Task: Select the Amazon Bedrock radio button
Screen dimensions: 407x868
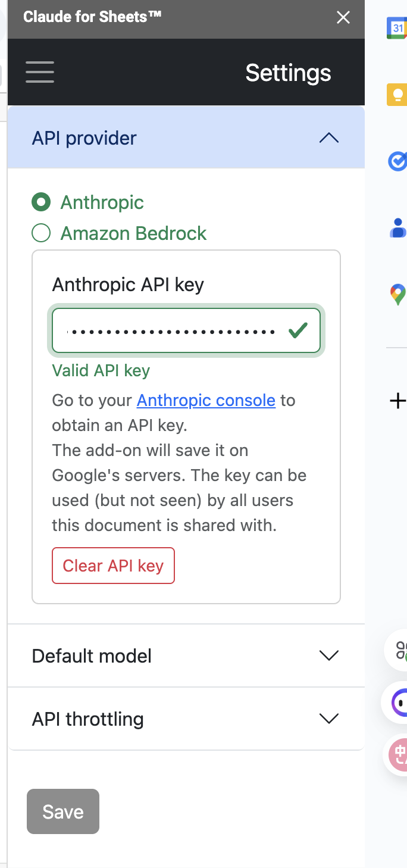Action: [41, 233]
